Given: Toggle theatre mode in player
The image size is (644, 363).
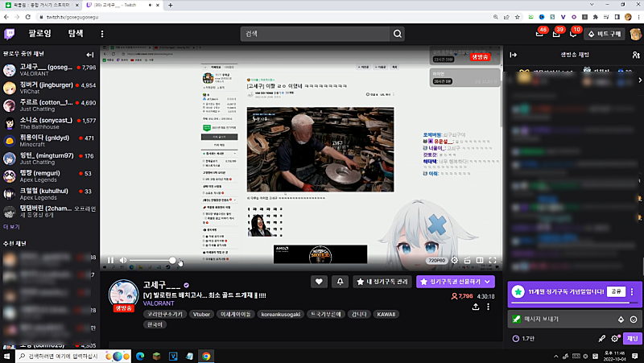Looking at the screenshot, I should tap(480, 260).
